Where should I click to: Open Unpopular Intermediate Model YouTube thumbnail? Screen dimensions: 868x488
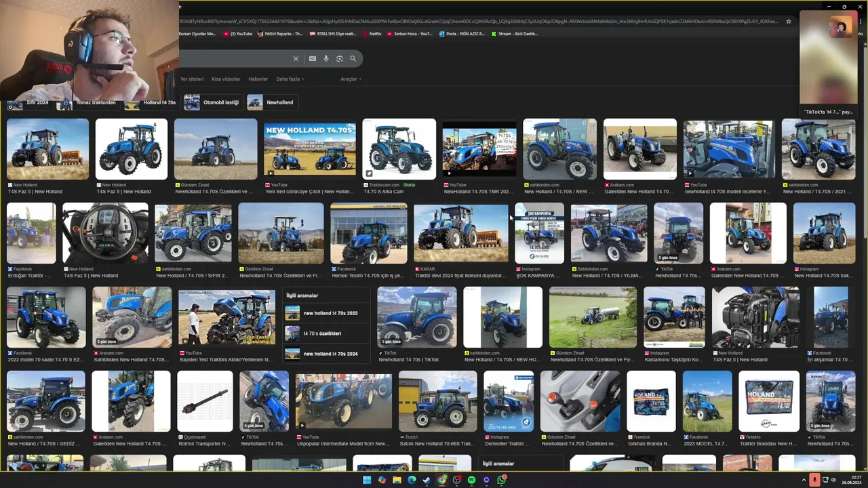(343, 401)
